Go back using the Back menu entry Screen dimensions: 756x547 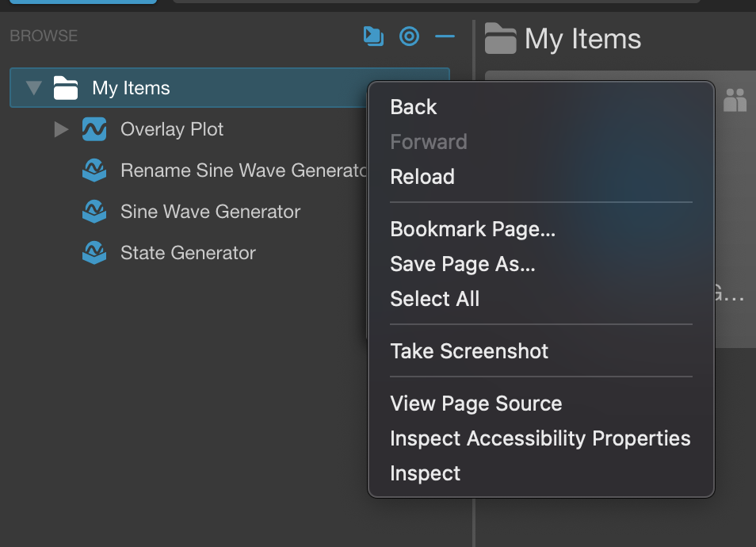pyautogui.click(x=412, y=107)
